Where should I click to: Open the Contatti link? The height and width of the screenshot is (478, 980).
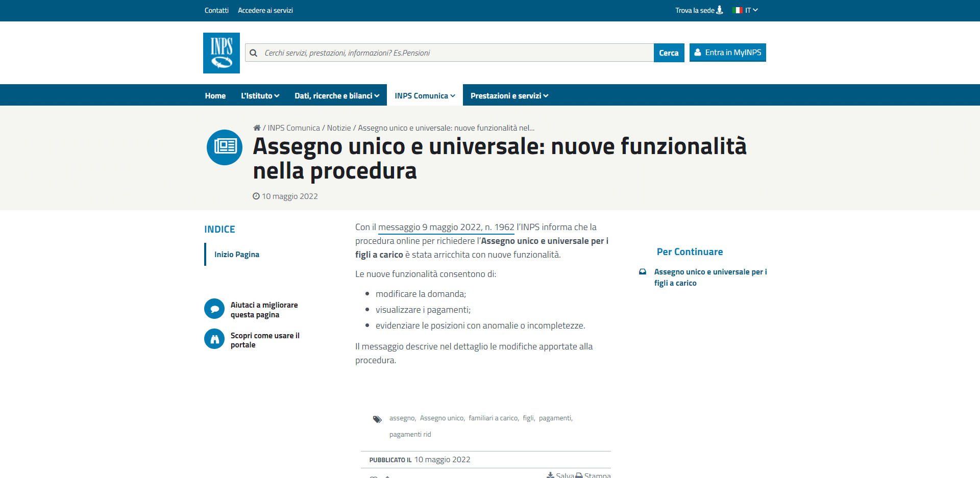tap(216, 10)
